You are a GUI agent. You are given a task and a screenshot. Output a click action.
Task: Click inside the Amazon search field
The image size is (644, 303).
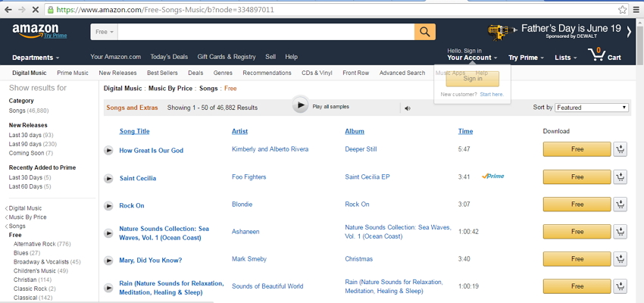click(265, 32)
